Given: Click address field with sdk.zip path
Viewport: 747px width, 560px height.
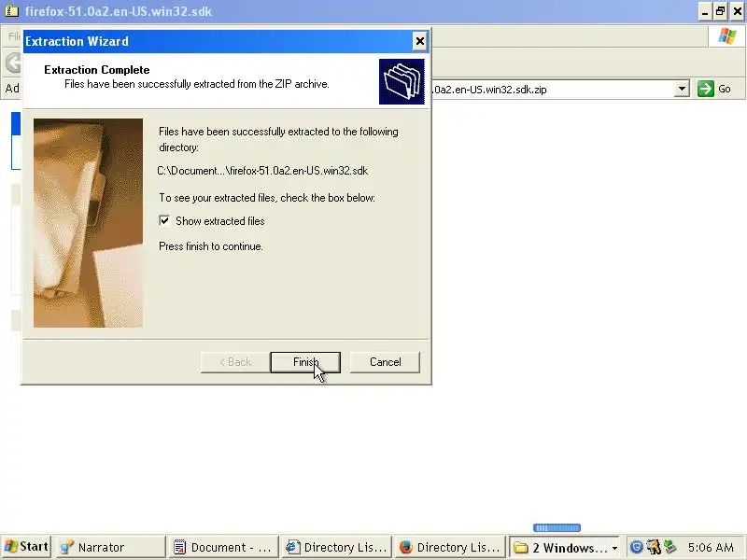Looking at the screenshot, I should 553,89.
